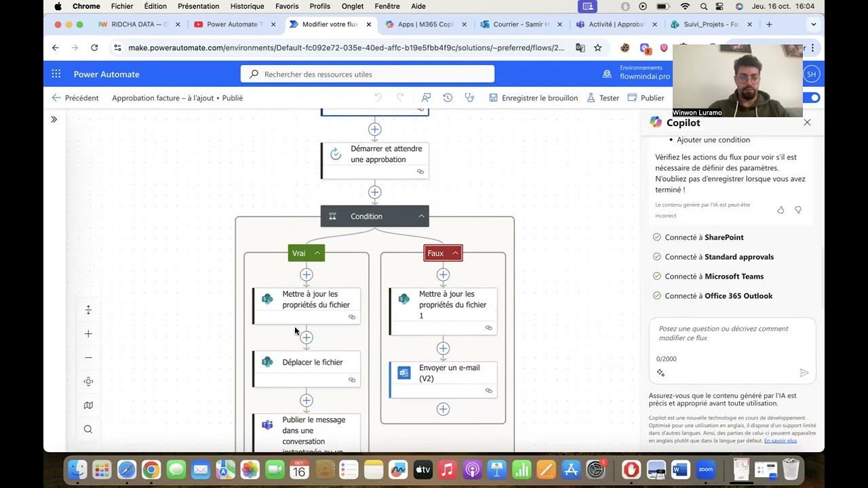Open Microsoft Word from the Dock
The height and width of the screenshot is (488, 868).
tap(680, 469)
